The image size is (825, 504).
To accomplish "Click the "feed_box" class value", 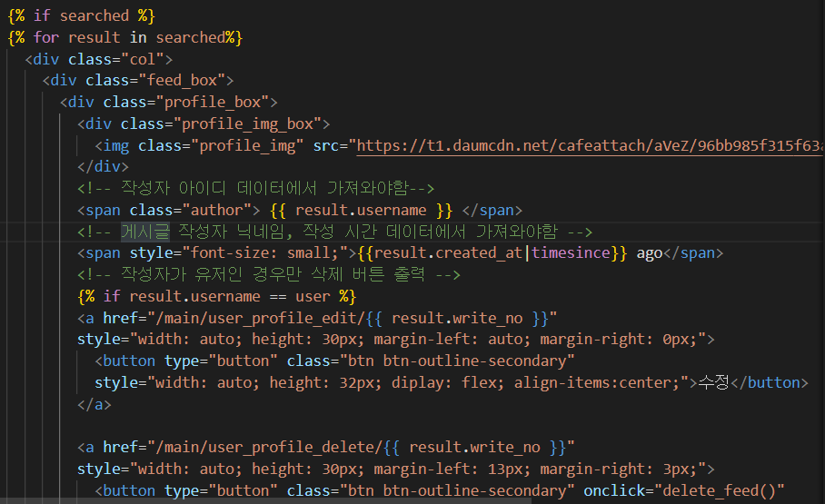I will (182, 81).
